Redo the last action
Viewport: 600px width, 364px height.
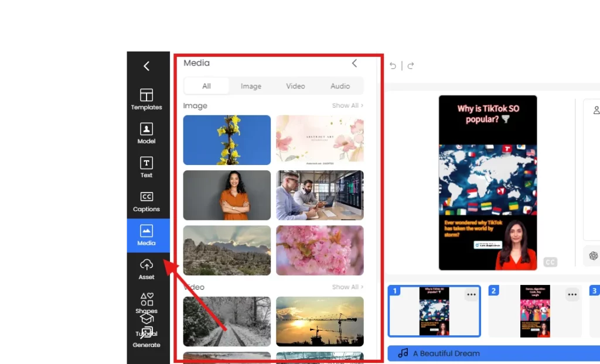pyautogui.click(x=411, y=66)
